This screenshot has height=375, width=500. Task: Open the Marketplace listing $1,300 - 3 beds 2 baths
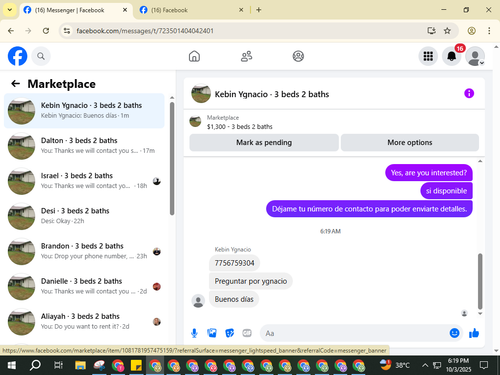239,126
